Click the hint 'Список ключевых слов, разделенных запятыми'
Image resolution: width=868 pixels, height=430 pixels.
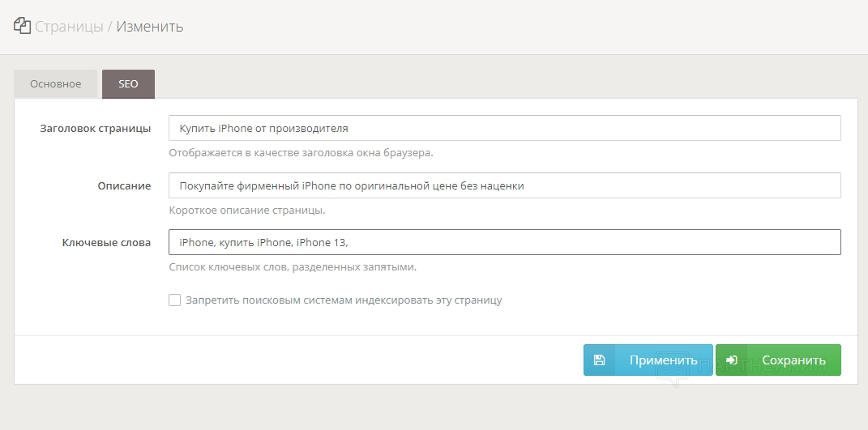click(292, 266)
